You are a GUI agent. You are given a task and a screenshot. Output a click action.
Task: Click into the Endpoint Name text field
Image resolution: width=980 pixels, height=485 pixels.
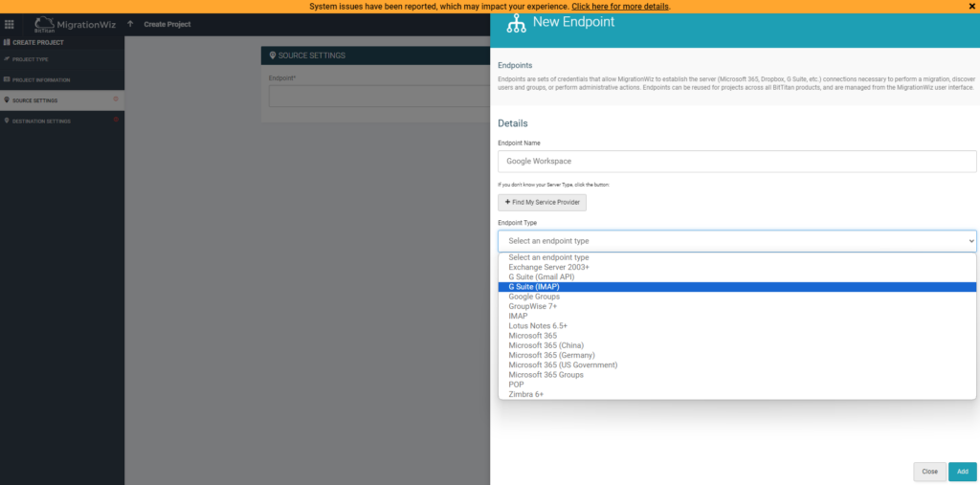tap(736, 162)
